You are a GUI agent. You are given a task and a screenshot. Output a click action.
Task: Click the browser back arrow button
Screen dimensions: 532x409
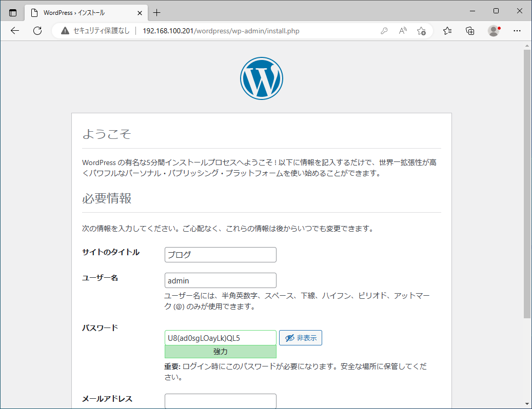(x=14, y=31)
